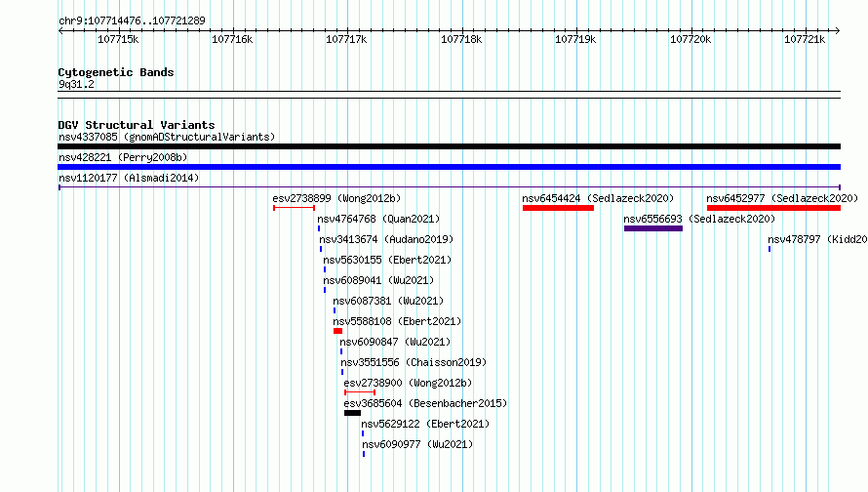Viewport: 868px width, 492px height.
Task: Open the nsv3413674 (Audano2019) label
Action: tap(386, 239)
